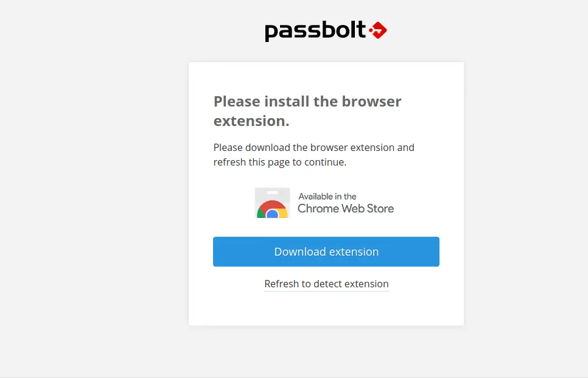Screen dimensions: 588x378
Task: Click the "Available in the" badge caption
Action: click(327, 196)
